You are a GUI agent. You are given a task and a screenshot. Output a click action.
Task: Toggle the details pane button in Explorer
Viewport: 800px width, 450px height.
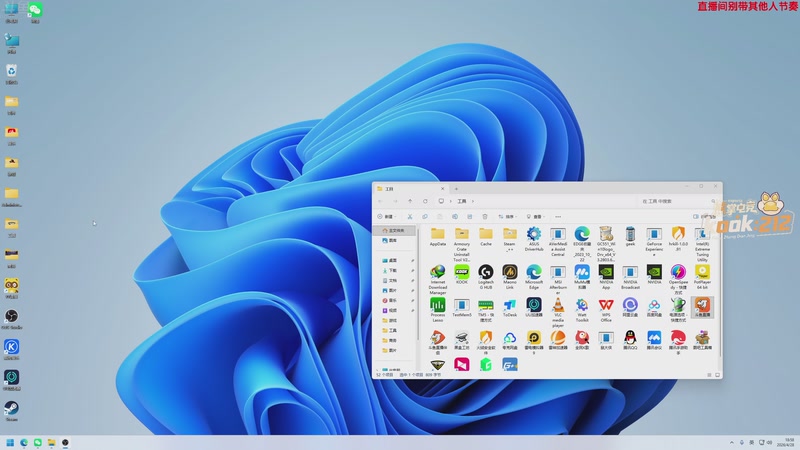coord(705,216)
